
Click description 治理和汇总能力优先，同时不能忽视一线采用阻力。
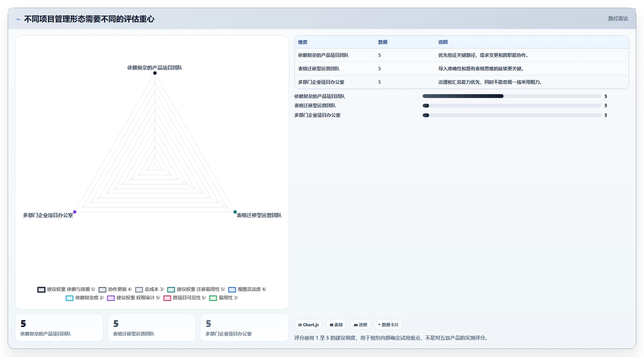pyautogui.click(x=491, y=82)
